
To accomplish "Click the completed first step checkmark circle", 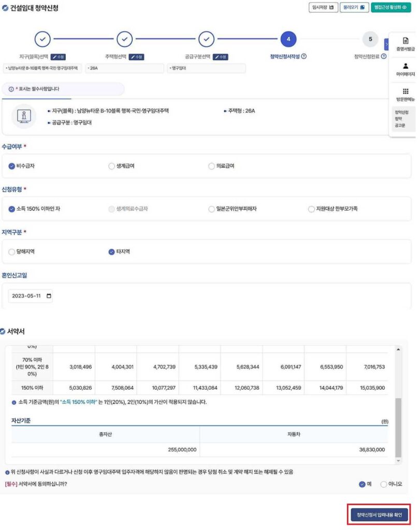I will click(x=43, y=39).
